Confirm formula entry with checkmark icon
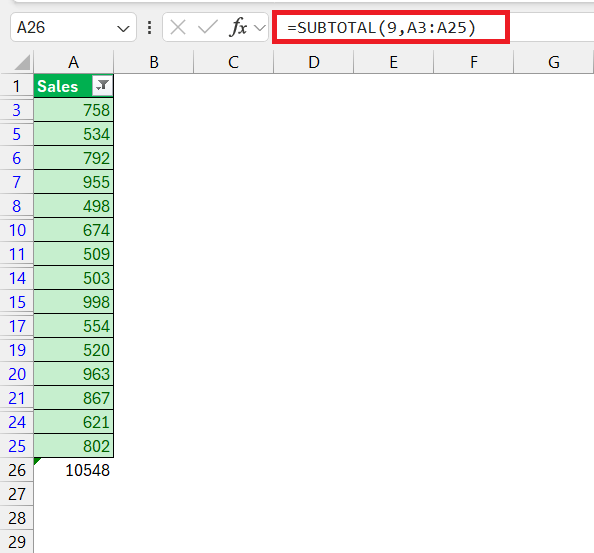 click(x=208, y=27)
